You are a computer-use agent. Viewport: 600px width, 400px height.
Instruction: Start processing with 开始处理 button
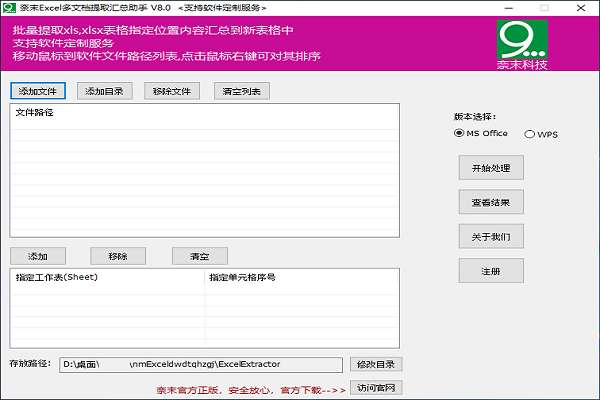[x=490, y=168]
